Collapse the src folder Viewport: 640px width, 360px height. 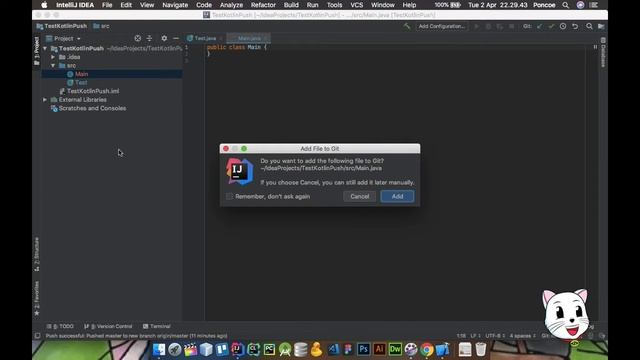click(x=53, y=65)
